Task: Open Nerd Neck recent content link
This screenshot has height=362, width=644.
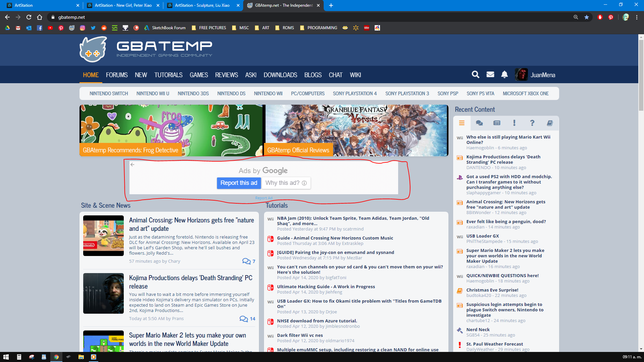Action: tap(478, 329)
